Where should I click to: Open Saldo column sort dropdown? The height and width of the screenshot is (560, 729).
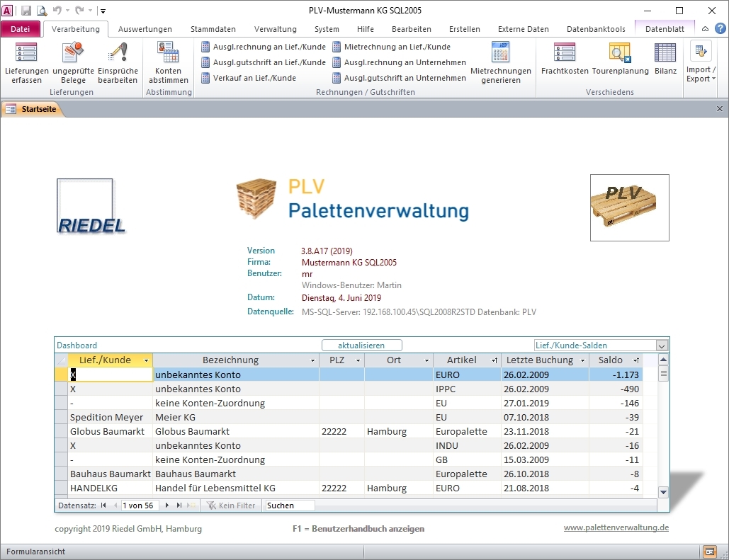[636, 360]
